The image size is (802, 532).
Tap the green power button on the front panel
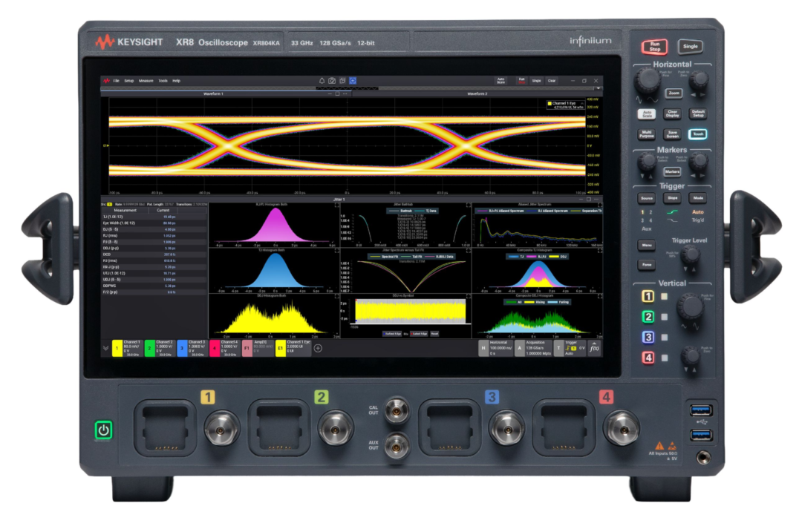click(103, 430)
